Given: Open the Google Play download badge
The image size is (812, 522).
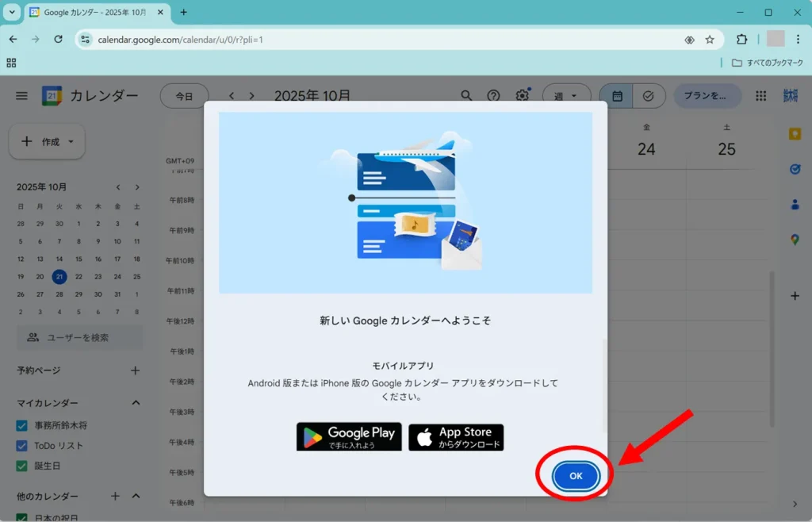Looking at the screenshot, I should [349, 437].
